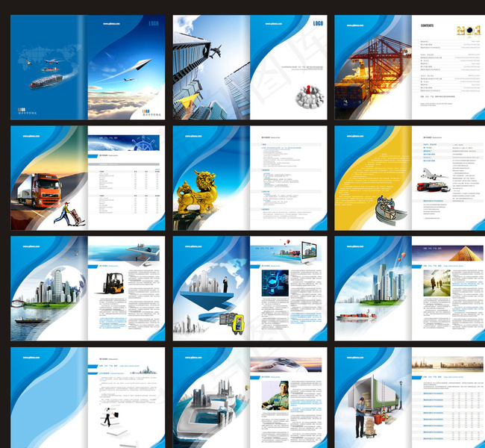Click the city skyline banner above the table
Viewport: 485px width, 448px height.
(x=448, y=364)
